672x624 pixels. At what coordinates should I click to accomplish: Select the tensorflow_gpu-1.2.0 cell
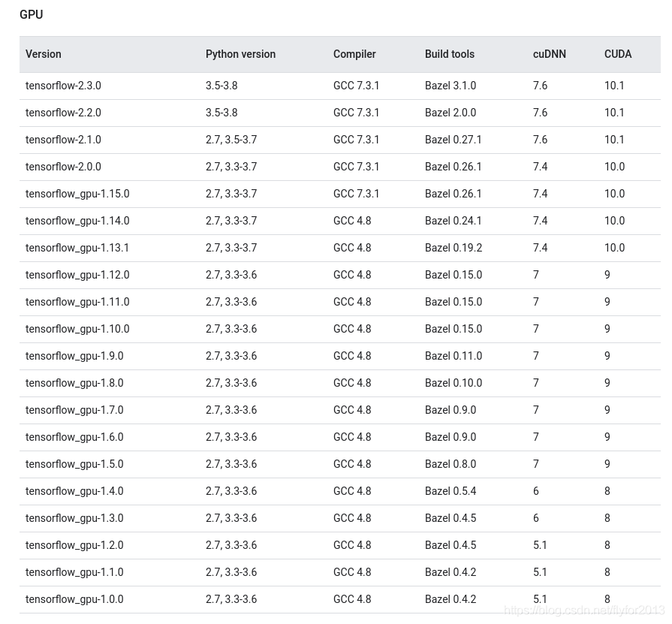pos(74,544)
